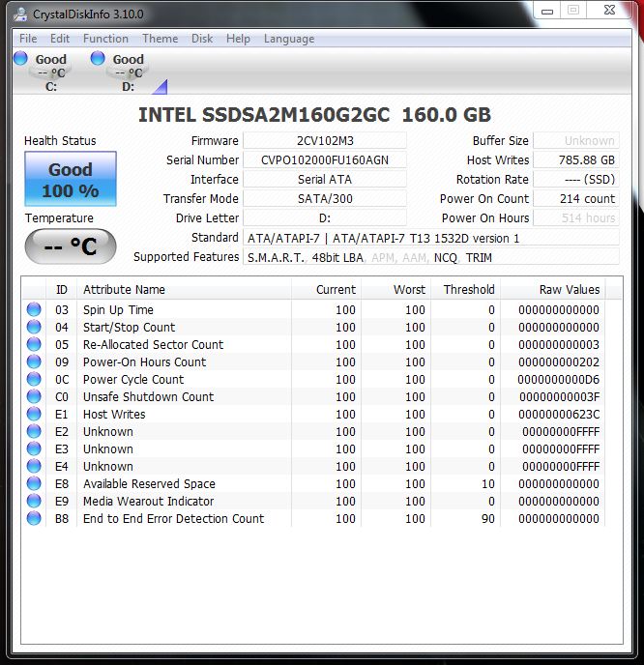
Task: Open the Help menu
Action: (238, 39)
